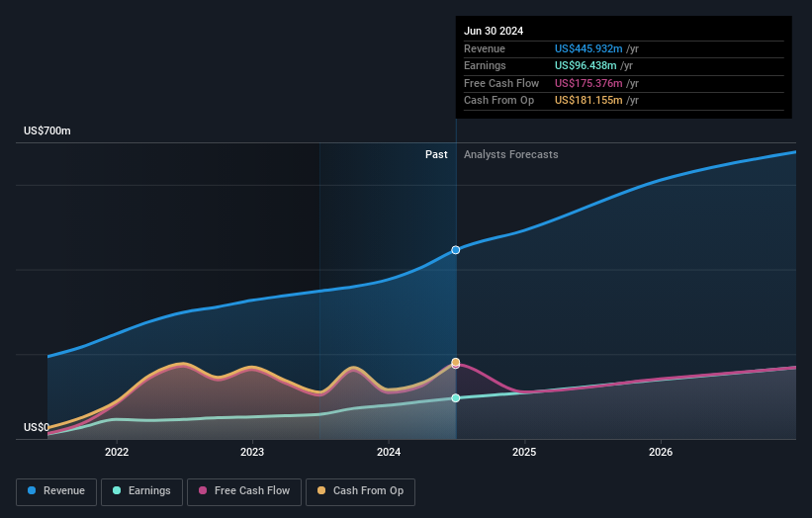Click the Past label on chart

tap(436, 155)
